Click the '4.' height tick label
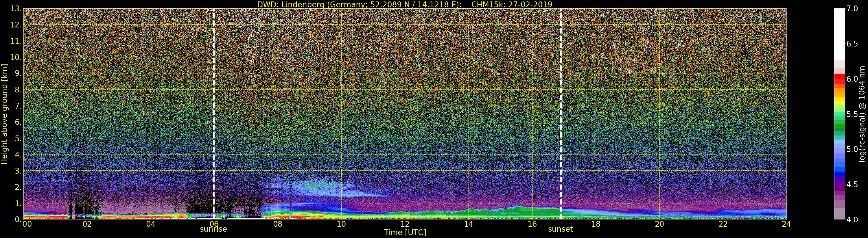Image resolution: width=868 pixels, height=238 pixels. 18,155
